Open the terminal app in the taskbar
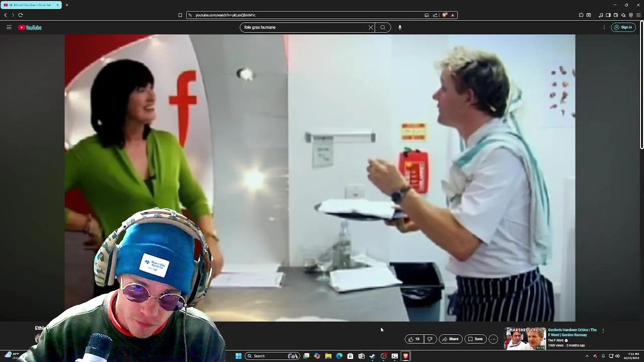644x362 pixels. 394,356
